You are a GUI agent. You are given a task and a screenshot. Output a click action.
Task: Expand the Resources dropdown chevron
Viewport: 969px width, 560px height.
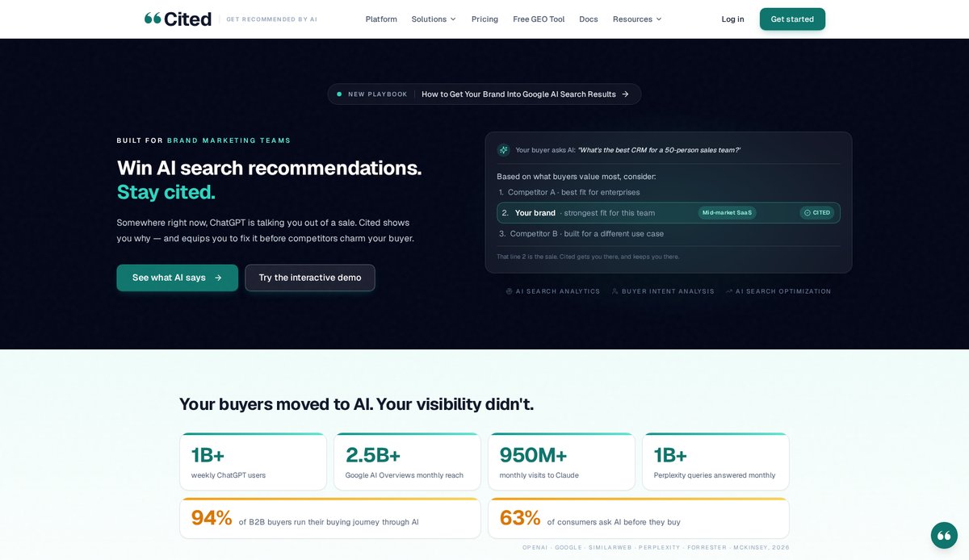[659, 19]
